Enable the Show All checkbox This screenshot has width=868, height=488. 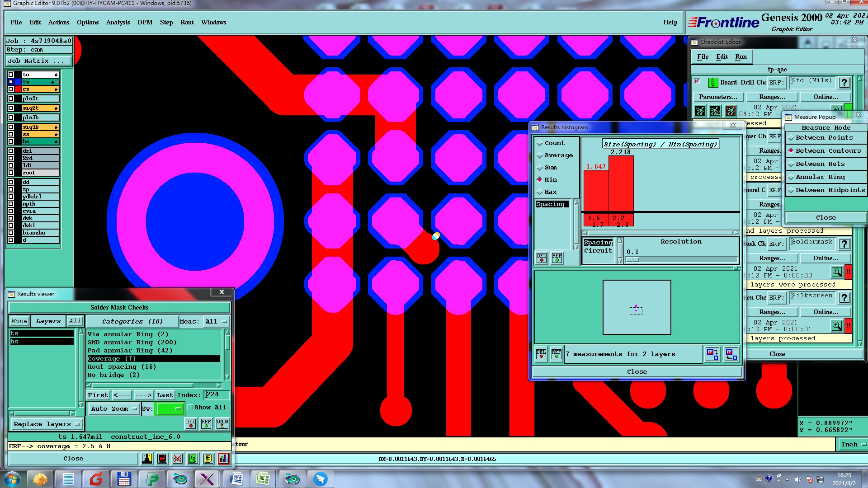(190, 408)
